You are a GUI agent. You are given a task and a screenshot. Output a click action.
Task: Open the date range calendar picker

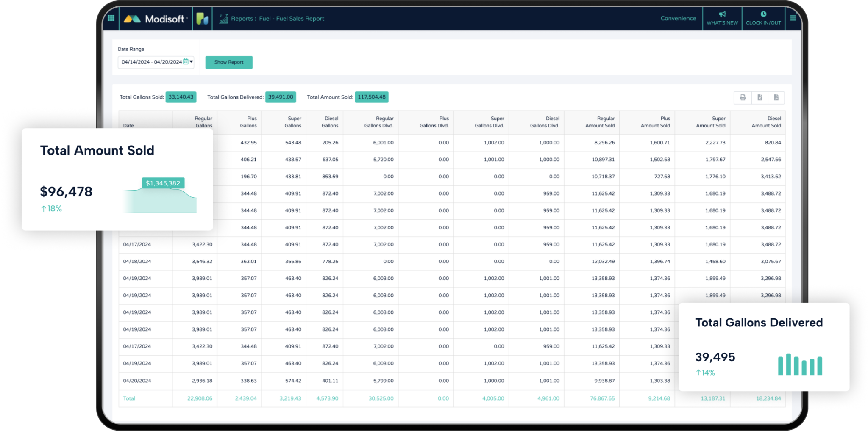click(186, 62)
